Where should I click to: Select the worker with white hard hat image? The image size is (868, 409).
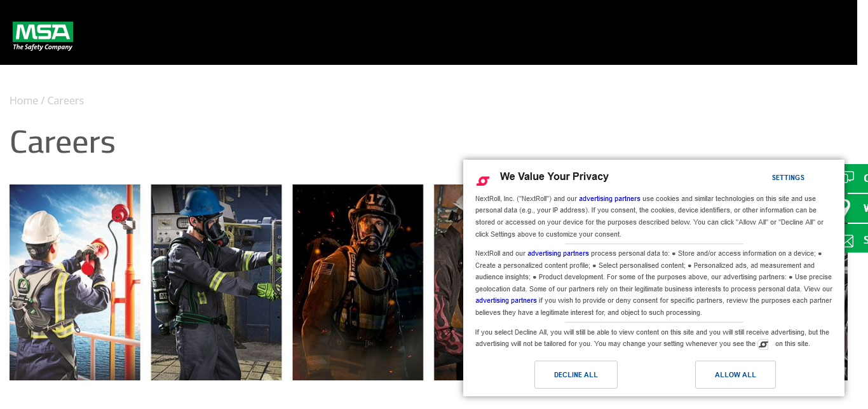(x=75, y=282)
